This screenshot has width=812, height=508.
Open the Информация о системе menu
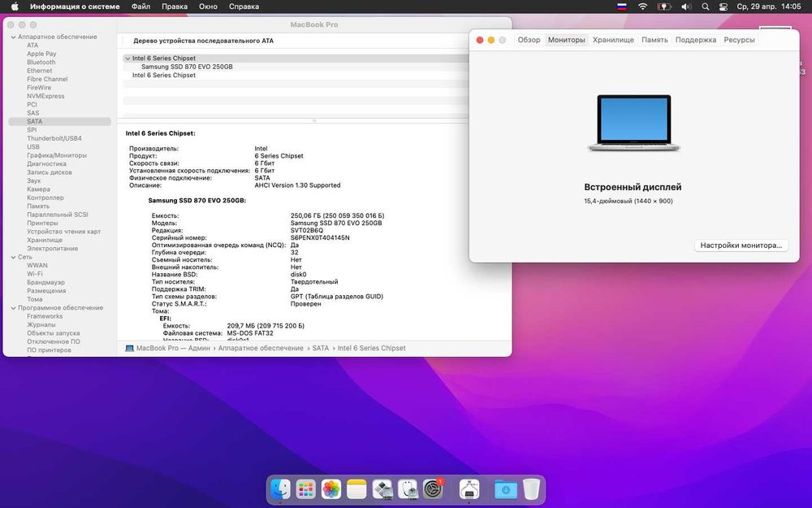[x=75, y=7]
